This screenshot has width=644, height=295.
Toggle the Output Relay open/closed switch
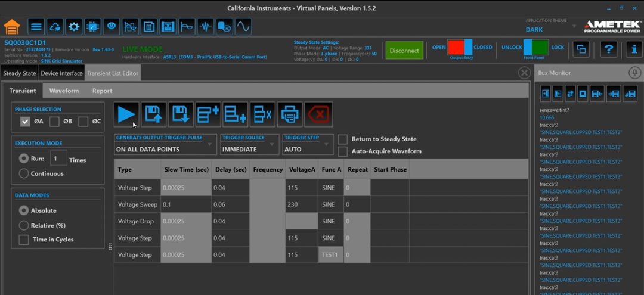pos(460,48)
